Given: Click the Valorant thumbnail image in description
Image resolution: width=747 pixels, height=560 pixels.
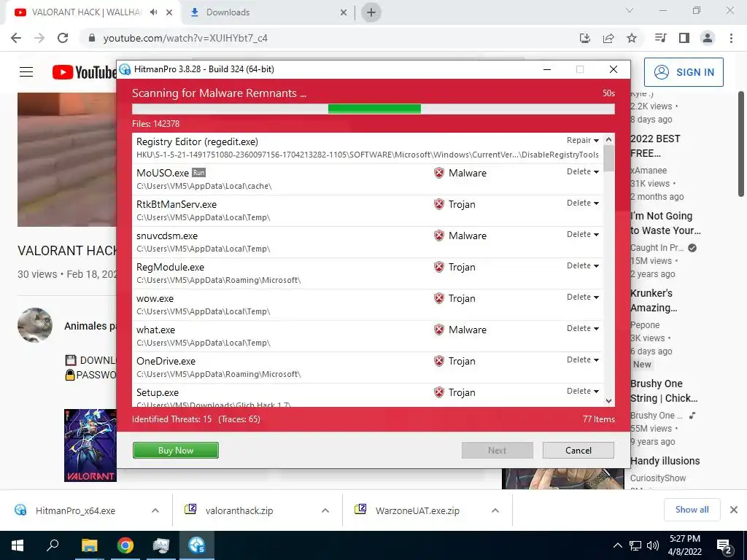Looking at the screenshot, I should tap(90, 446).
